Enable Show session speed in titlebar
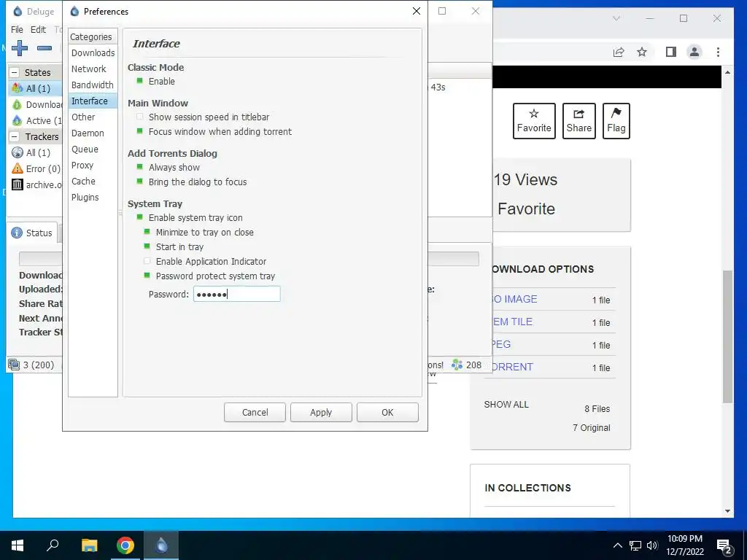Image resolution: width=747 pixels, height=560 pixels. click(139, 117)
